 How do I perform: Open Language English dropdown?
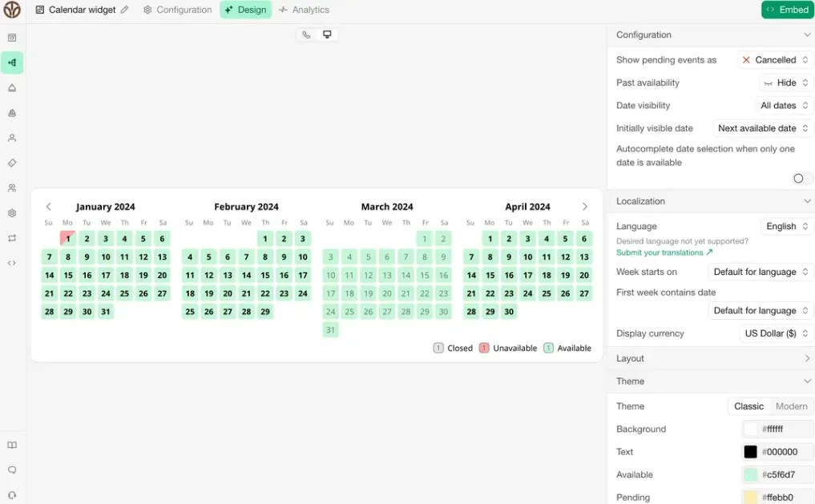(x=786, y=226)
